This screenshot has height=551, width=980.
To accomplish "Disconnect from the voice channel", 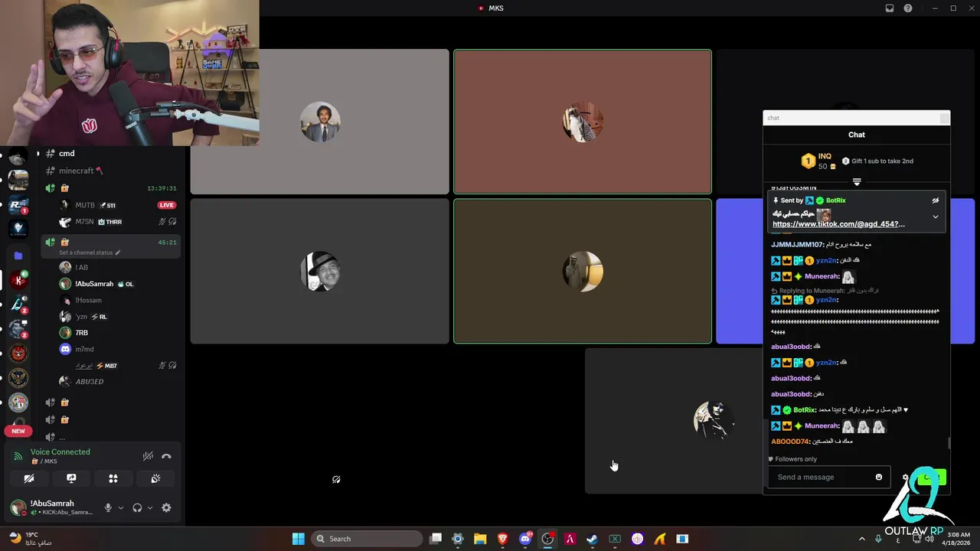I will [x=166, y=456].
